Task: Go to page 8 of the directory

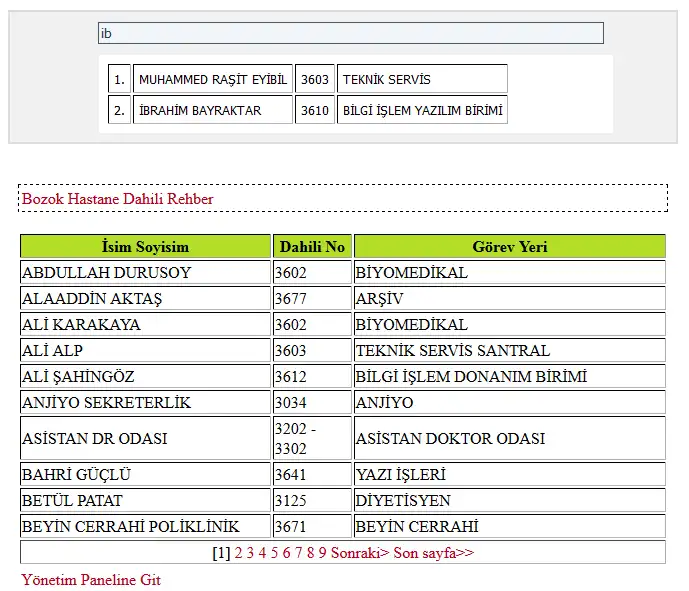Action: 310,552
